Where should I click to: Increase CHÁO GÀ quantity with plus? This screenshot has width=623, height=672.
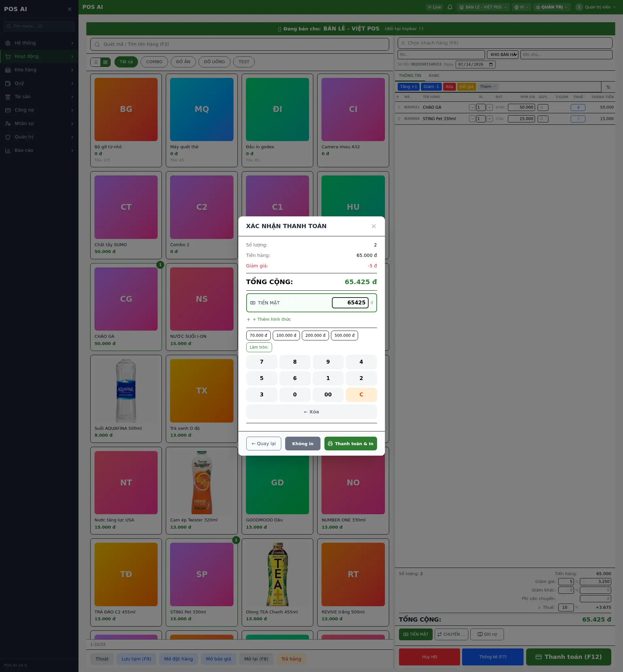[x=490, y=107]
